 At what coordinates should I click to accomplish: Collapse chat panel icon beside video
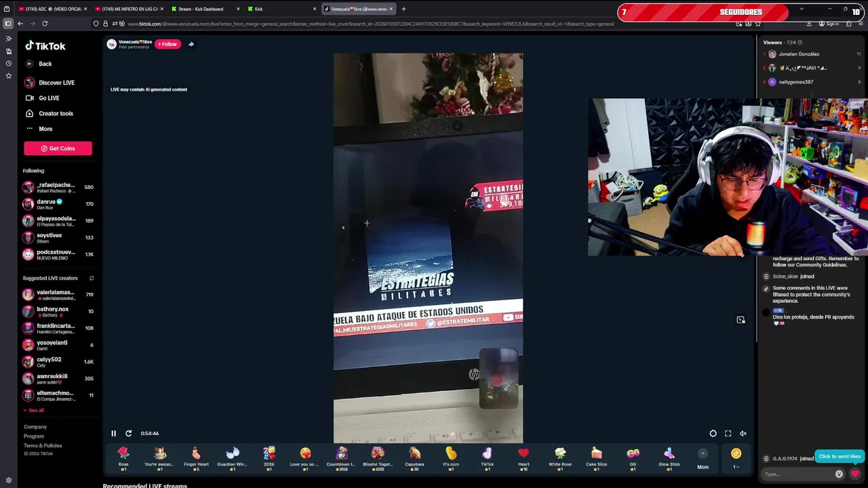(741, 320)
